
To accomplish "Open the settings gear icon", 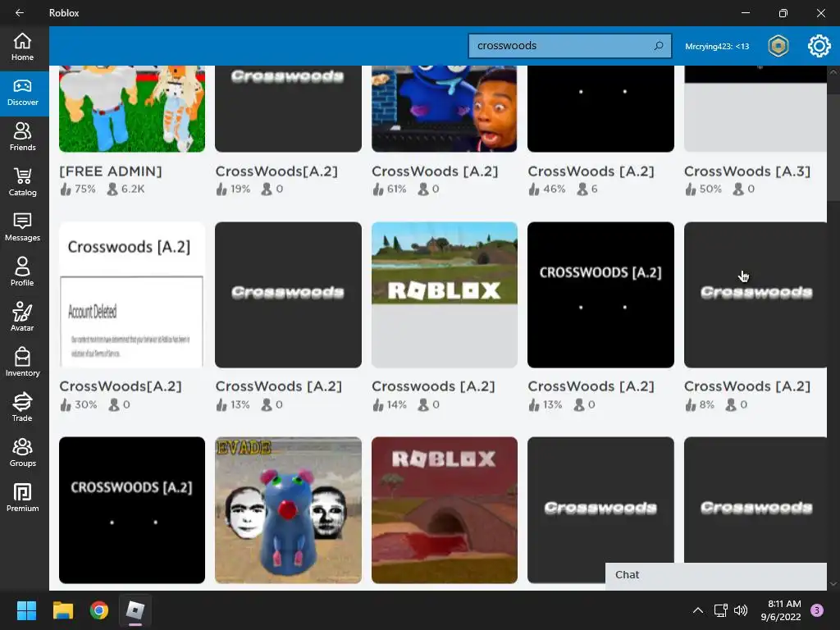I will pos(819,46).
